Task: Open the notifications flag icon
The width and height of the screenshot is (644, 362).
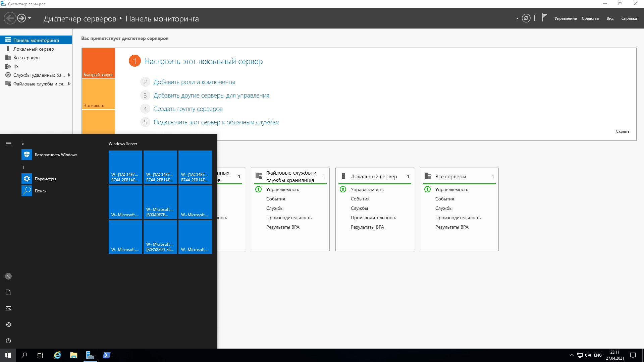Action: (544, 17)
